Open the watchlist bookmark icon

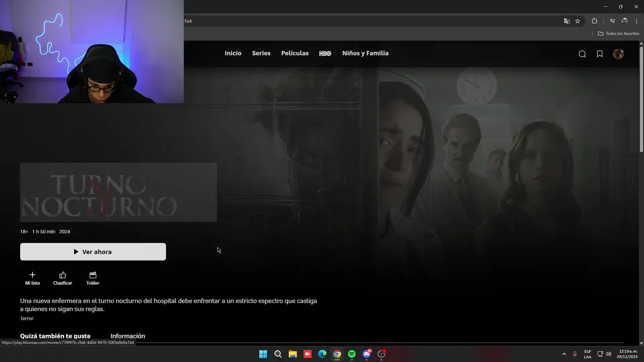pyautogui.click(x=600, y=54)
